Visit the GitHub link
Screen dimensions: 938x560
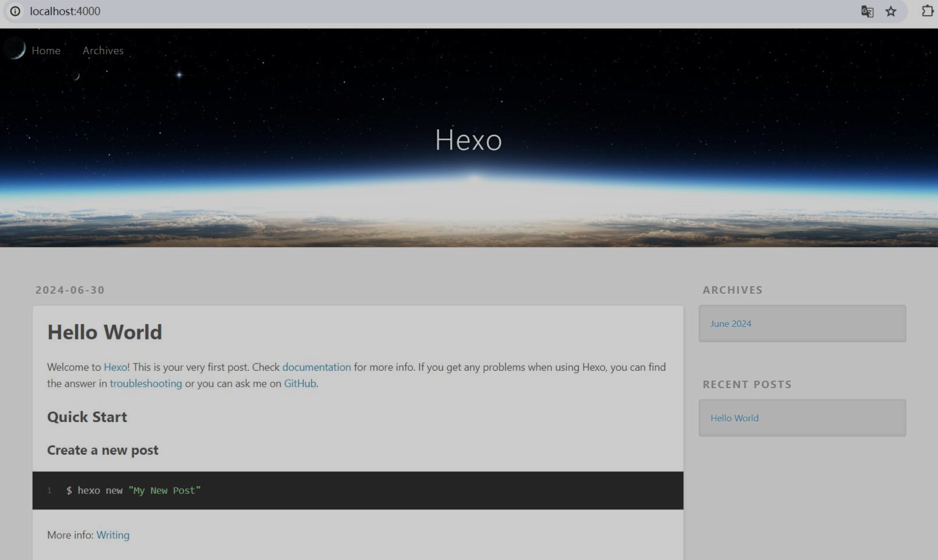(300, 383)
